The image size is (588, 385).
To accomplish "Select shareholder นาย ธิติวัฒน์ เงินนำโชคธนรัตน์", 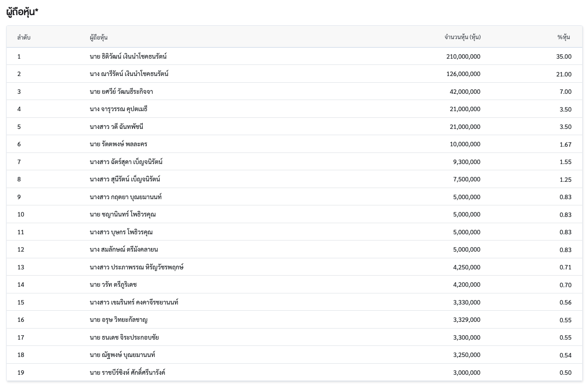I will coord(128,56).
